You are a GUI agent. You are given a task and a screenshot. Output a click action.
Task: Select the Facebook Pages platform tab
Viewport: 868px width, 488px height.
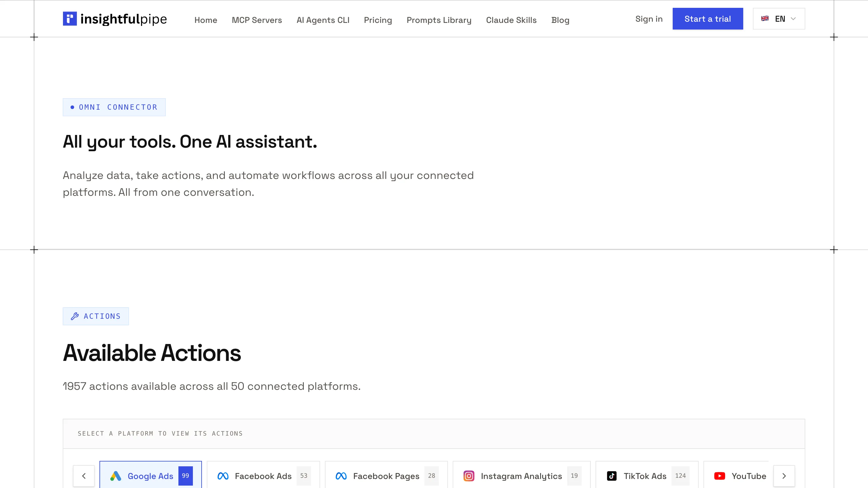tap(386, 475)
